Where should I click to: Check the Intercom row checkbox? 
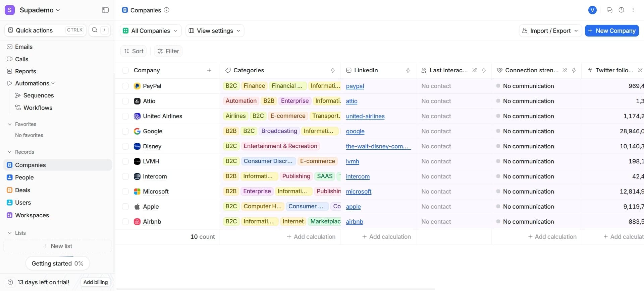(x=125, y=176)
